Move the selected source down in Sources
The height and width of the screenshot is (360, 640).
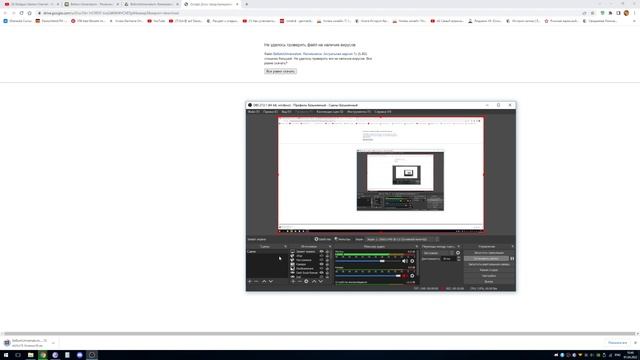pos(321,281)
